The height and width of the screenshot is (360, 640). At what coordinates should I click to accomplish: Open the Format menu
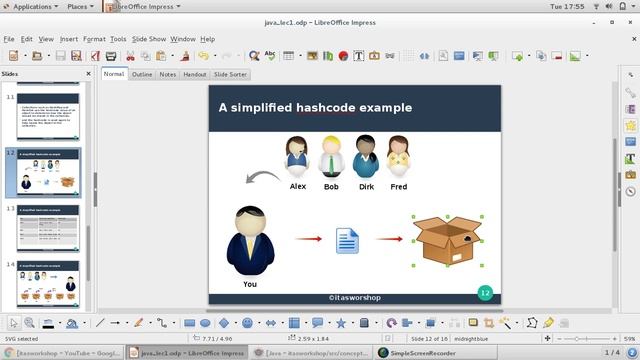pyautogui.click(x=94, y=39)
